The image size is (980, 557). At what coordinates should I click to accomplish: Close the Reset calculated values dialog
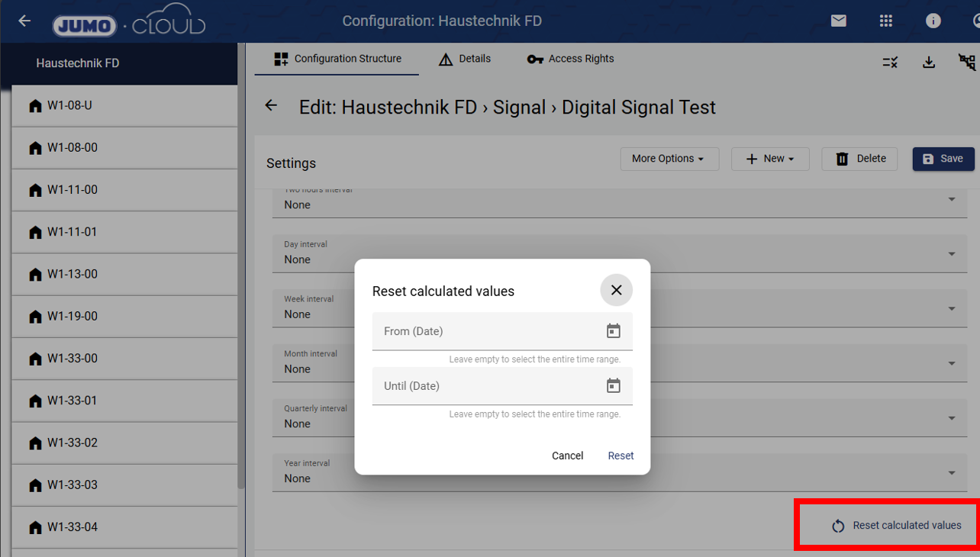pyautogui.click(x=617, y=290)
